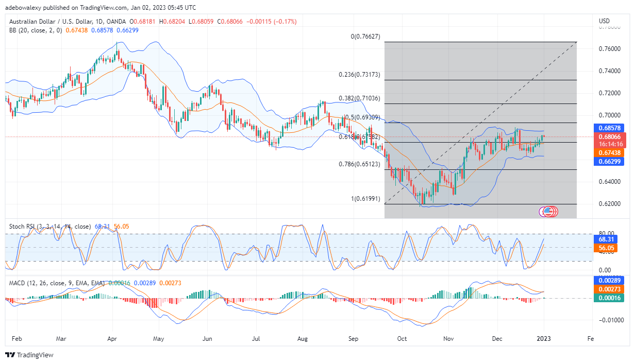Click the MACD -0.01000 axis label
The height and width of the screenshot is (364, 635).
click(x=612, y=320)
